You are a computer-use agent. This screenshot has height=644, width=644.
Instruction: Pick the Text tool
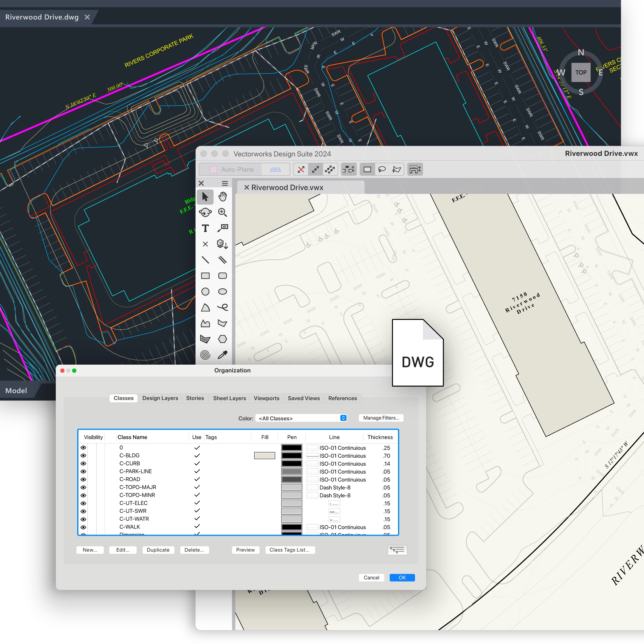(205, 228)
